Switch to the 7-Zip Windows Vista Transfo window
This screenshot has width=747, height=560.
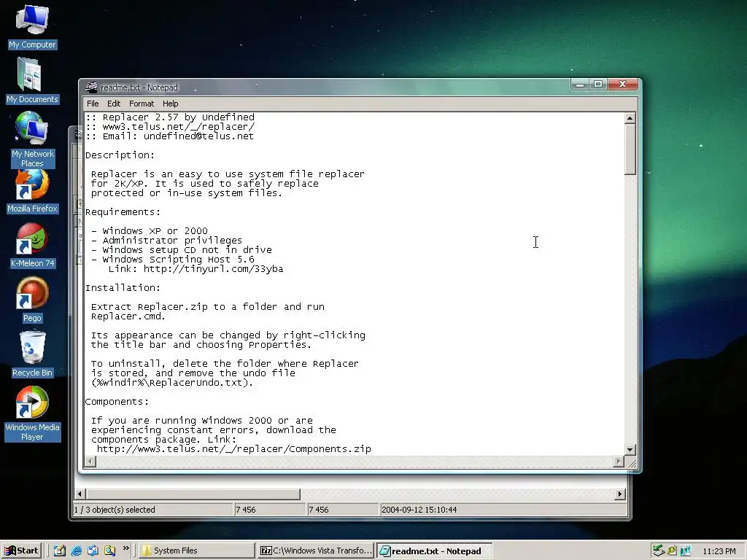(316, 551)
